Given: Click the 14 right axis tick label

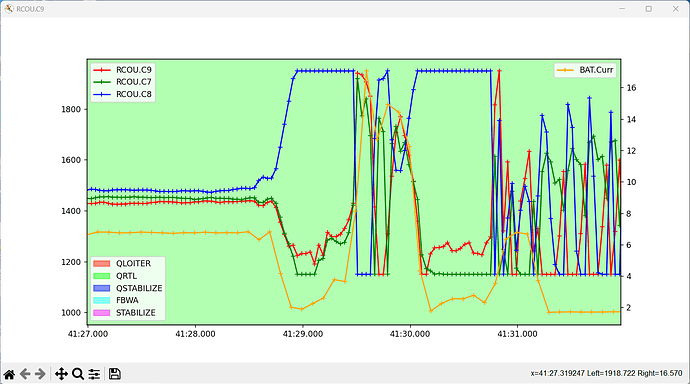Looking at the screenshot, I should pyautogui.click(x=631, y=120).
